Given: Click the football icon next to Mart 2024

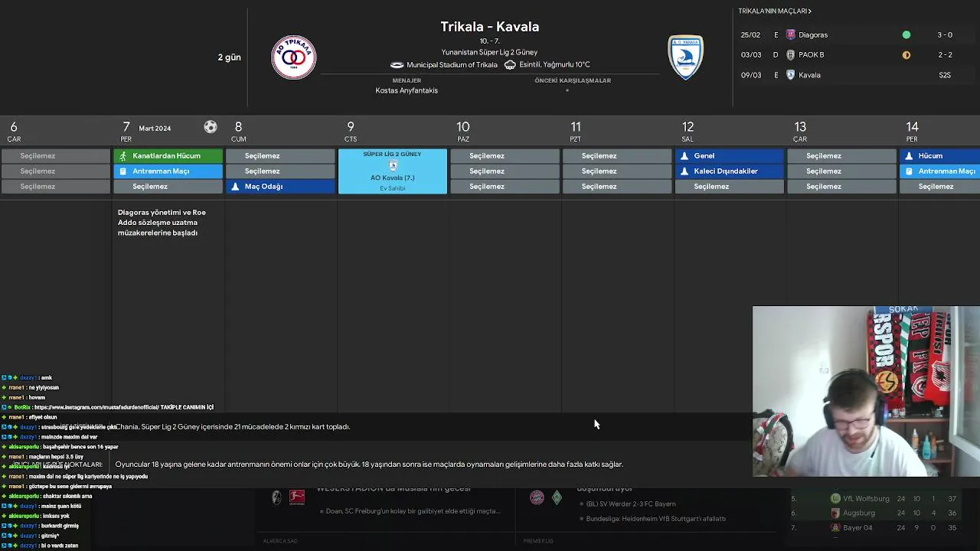Looking at the screenshot, I should pos(211,127).
